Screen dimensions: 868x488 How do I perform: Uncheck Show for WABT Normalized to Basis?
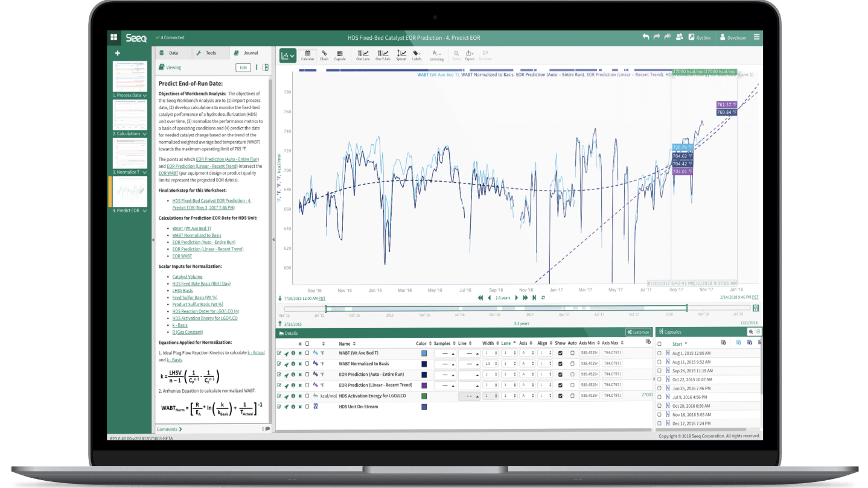560,364
